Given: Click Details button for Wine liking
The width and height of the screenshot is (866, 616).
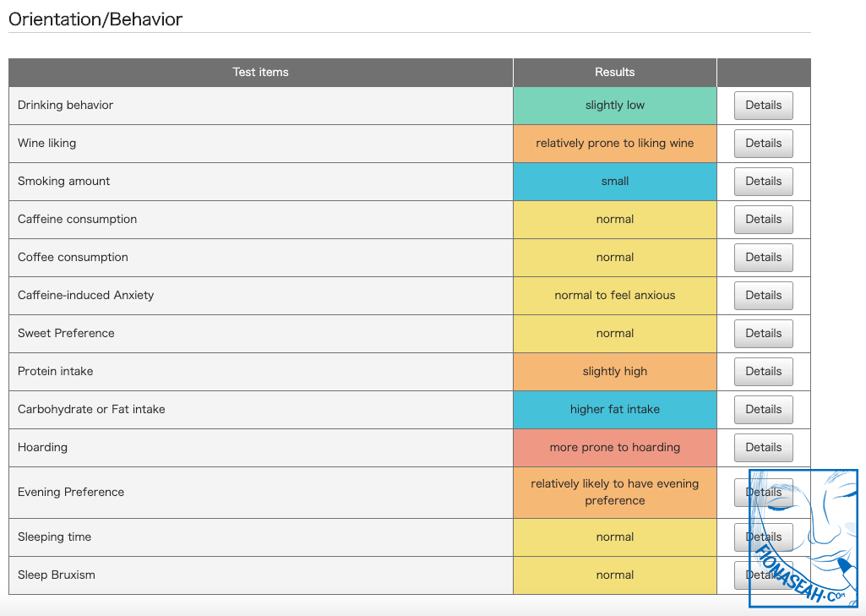Looking at the screenshot, I should pos(763,144).
